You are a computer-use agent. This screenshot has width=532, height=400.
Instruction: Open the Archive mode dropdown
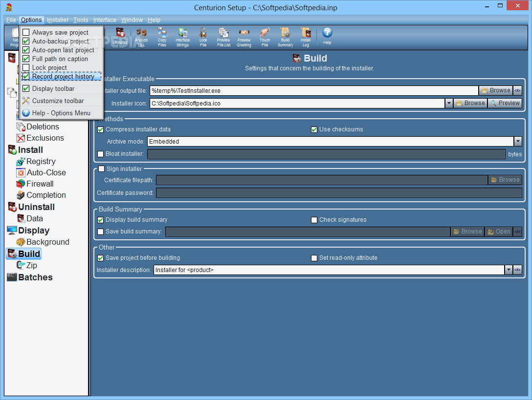click(x=518, y=141)
